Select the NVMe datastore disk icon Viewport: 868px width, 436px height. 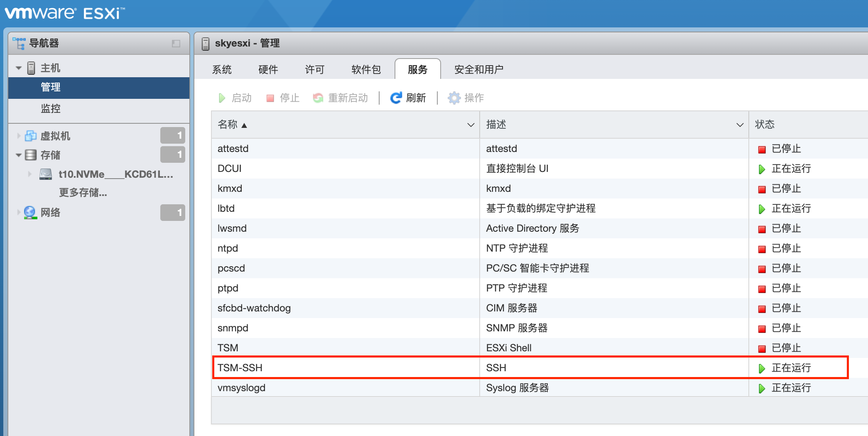46,174
